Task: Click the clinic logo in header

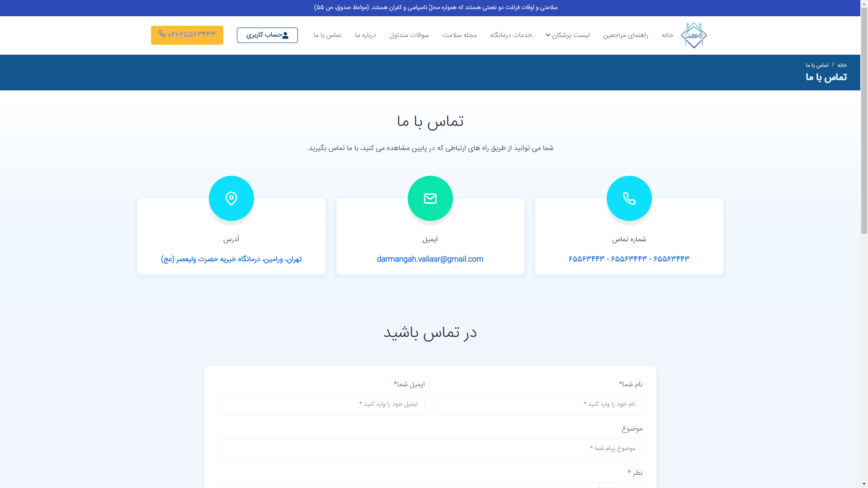Action: pyautogui.click(x=694, y=35)
